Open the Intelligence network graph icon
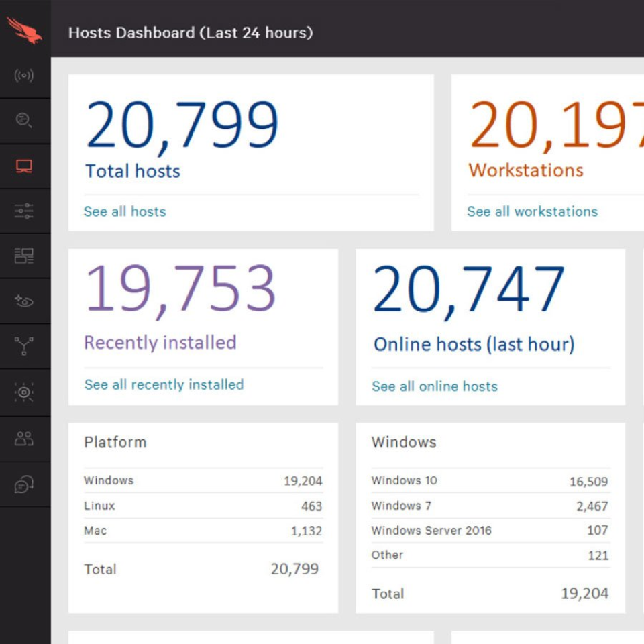This screenshot has height=644, width=644. (25, 346)
